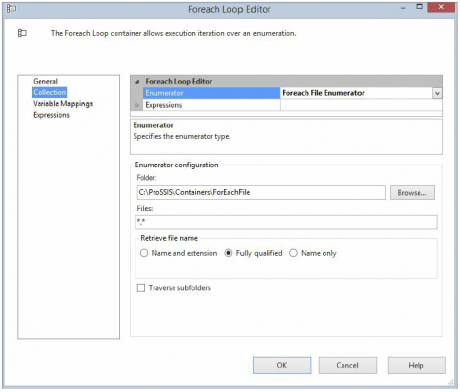Open the Variable Mappings page

coord(63,104)
